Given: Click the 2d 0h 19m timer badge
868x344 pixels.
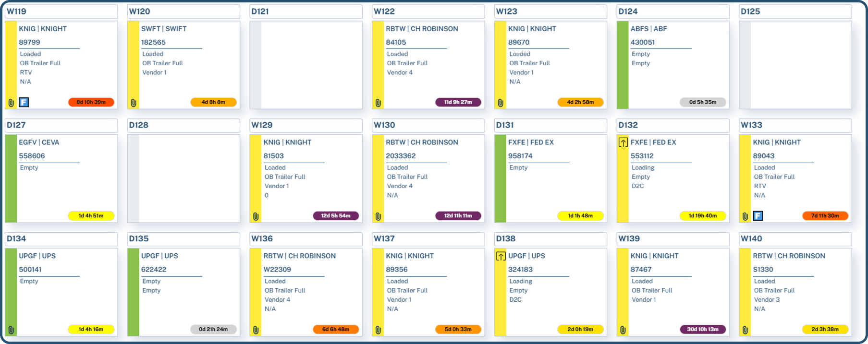Looking at the screenshot, I should pos(580,330).
